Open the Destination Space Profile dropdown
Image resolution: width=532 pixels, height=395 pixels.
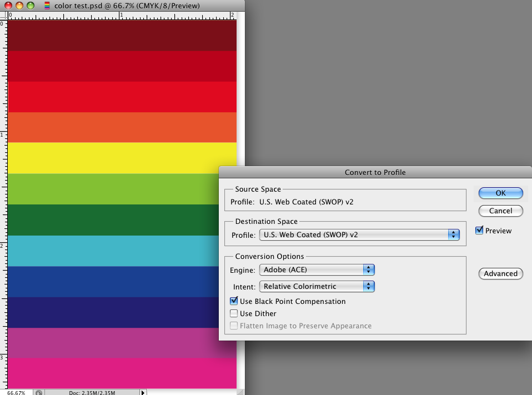pos(359,235)
